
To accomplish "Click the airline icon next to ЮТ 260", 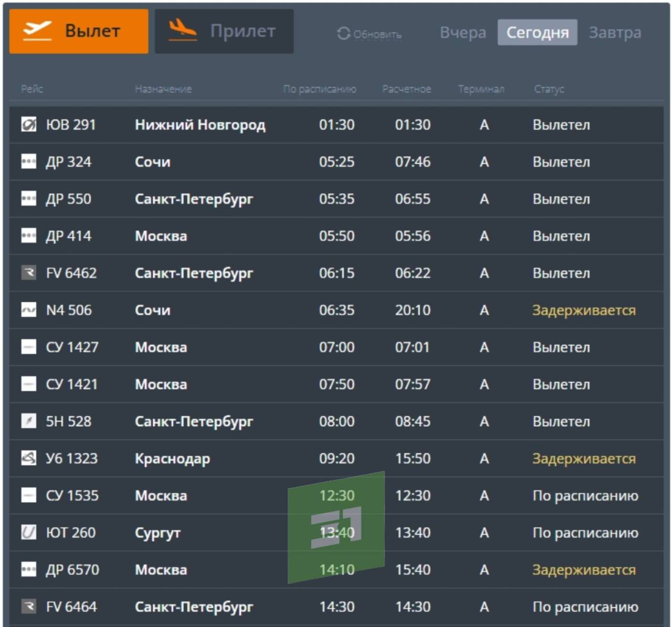I will coord(28,533).
